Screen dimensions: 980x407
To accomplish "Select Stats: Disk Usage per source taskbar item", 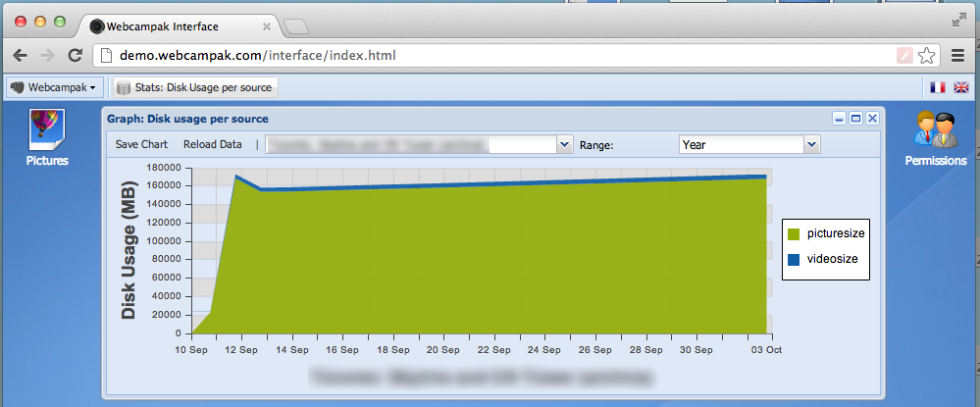I will click(x=194, y=87).
